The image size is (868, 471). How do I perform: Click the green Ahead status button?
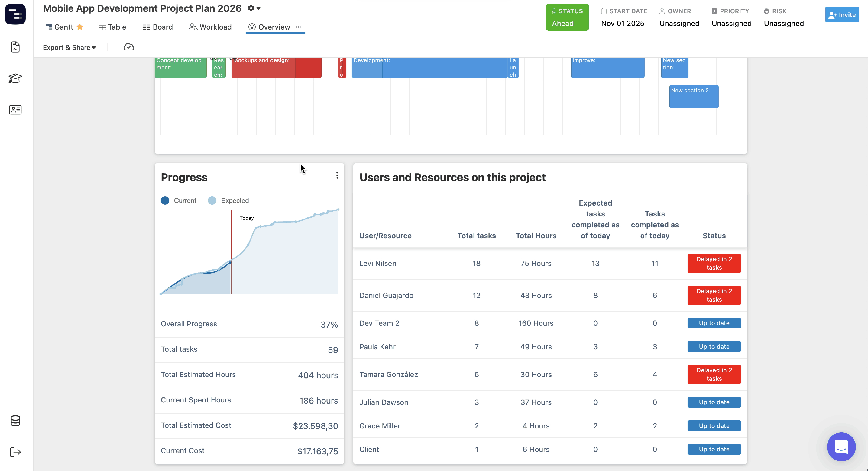[567, 17]
